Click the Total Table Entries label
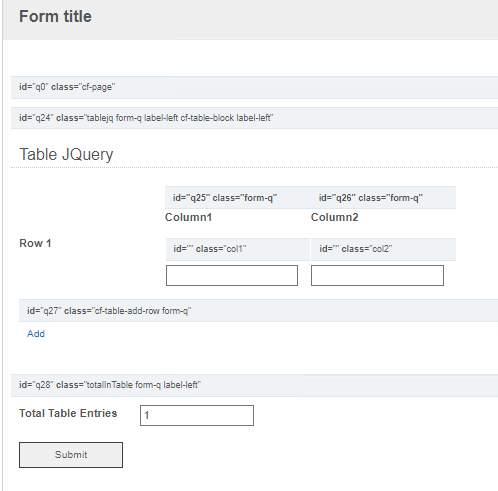This screenshot has height=491, width=498. [x=68, y=413]
